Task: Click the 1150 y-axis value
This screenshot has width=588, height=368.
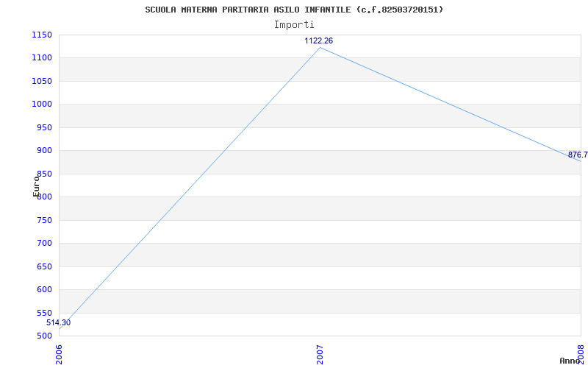Action: pos(42,35)
